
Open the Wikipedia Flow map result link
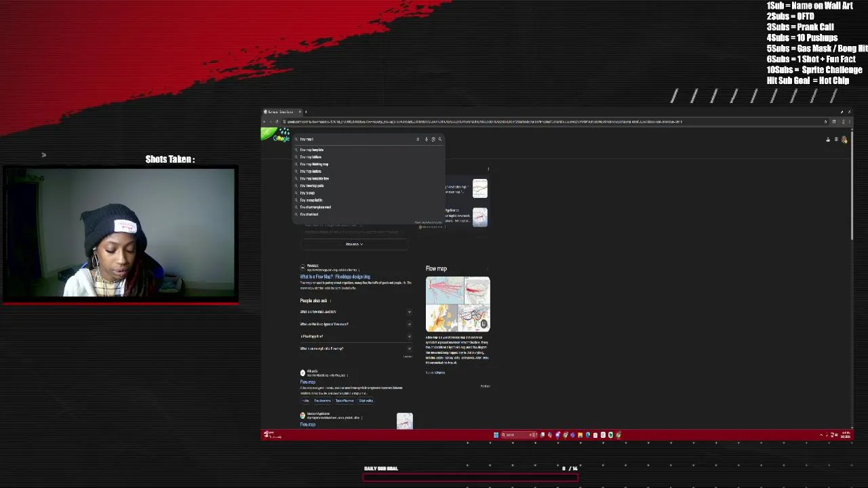[x=308, y=382]
